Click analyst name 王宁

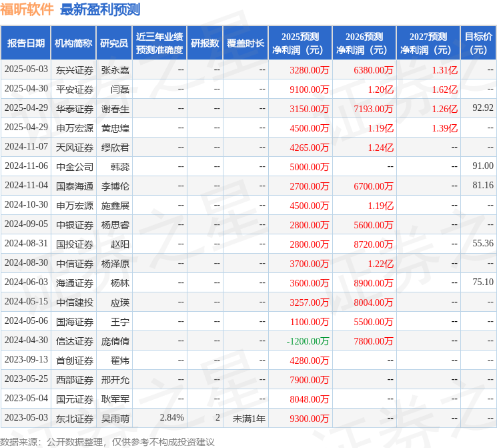pyautogui.click(x=120, y=322)
